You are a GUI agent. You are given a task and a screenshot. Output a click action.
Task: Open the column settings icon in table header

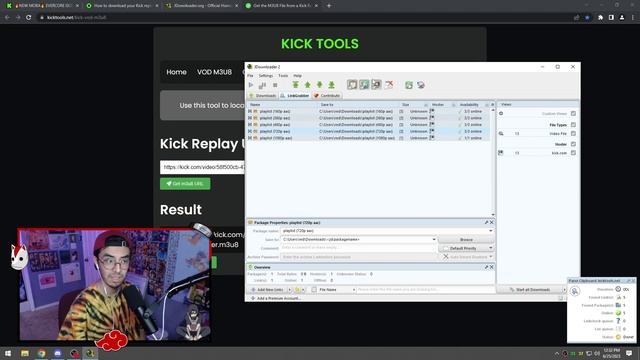pos(492,105)
